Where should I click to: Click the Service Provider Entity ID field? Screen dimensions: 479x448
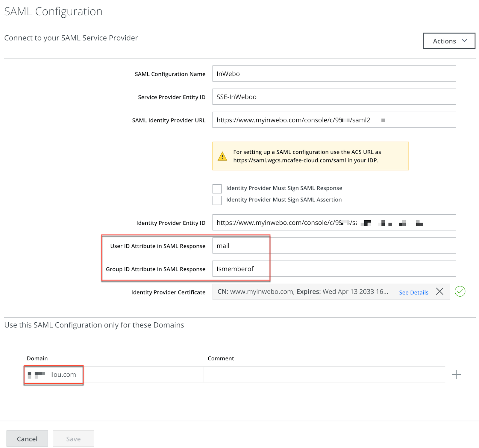[x=334, y=97]
